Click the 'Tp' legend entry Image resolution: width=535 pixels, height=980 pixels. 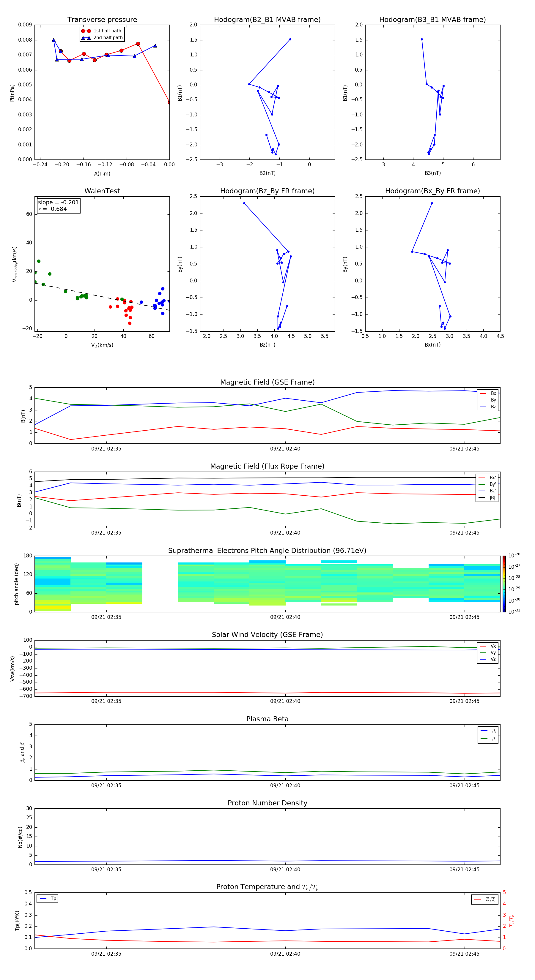pyautogui.click(x=48, y=899)
